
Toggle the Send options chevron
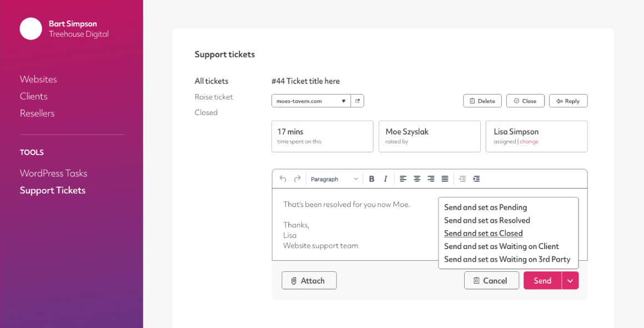pos(570,281)
